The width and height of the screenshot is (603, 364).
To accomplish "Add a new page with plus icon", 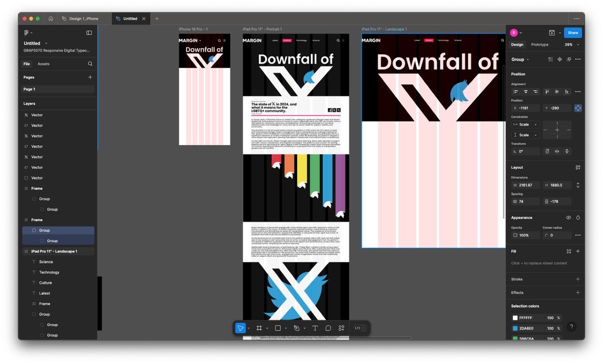I will pos(90,77).
